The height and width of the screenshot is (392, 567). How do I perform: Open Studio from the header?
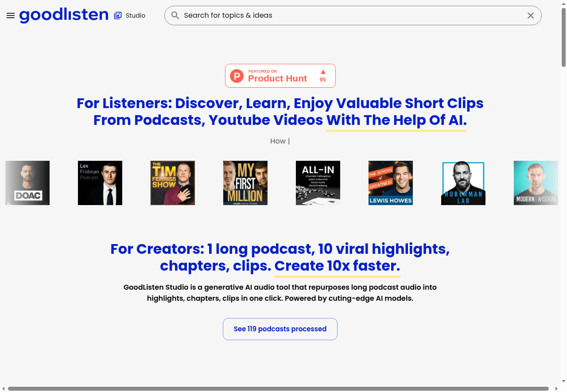(x=130, y=16)
